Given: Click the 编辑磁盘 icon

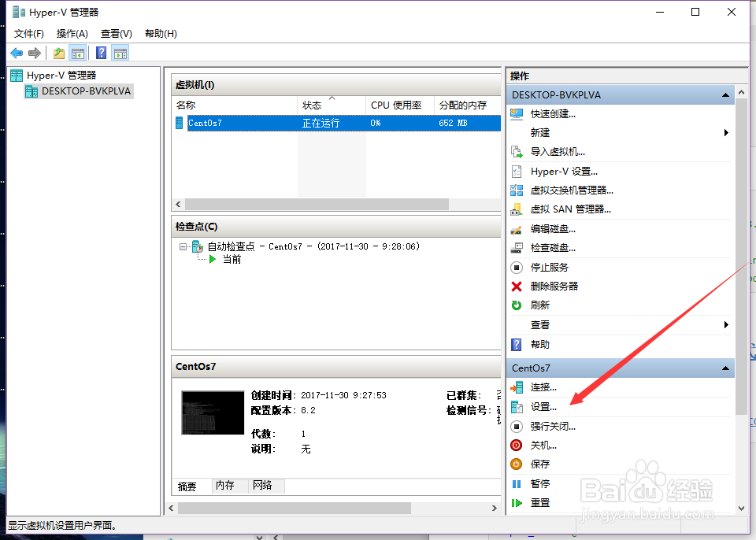Looking at the screenshot, I should click(517, 229).
